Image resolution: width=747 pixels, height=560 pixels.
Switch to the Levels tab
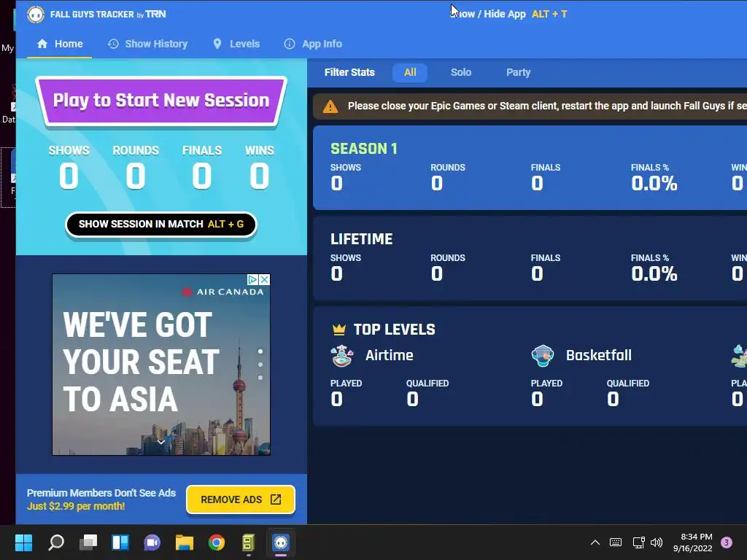pyautogui.click(x=236, y=44)
